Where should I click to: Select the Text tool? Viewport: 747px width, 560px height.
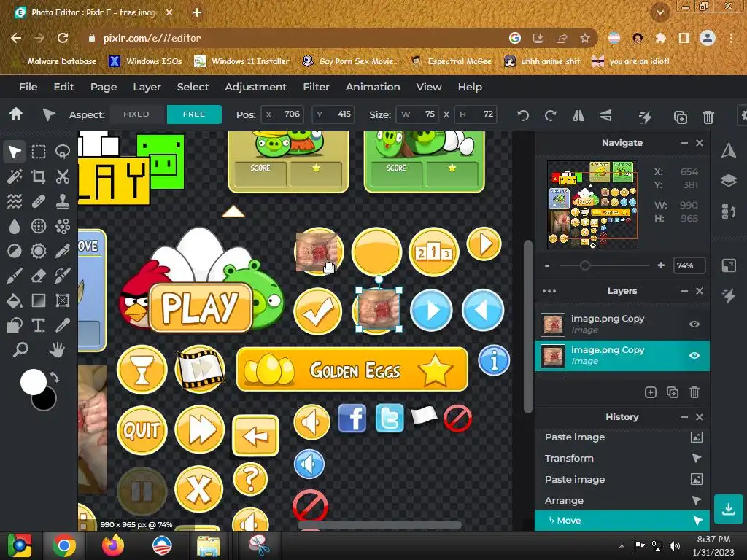(39, 325)
